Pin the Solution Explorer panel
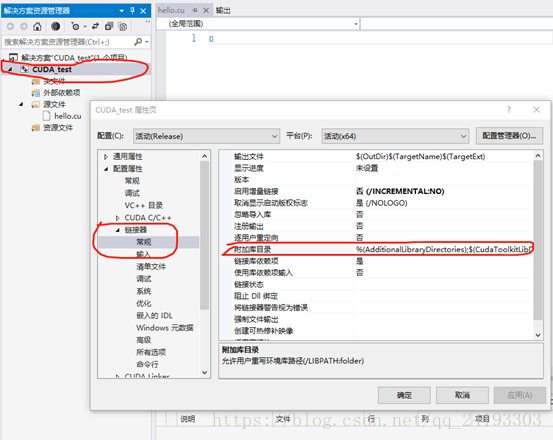 coord(132,11)
